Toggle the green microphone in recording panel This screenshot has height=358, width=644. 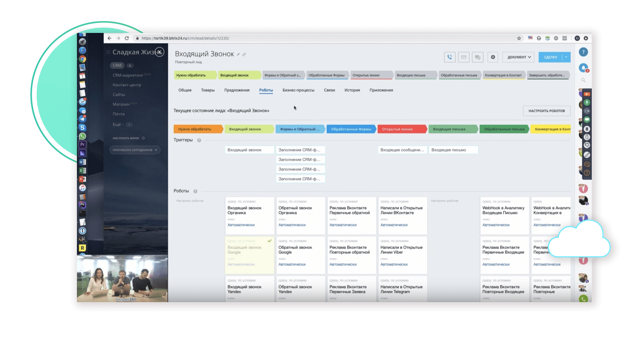(x=587, y=103)
